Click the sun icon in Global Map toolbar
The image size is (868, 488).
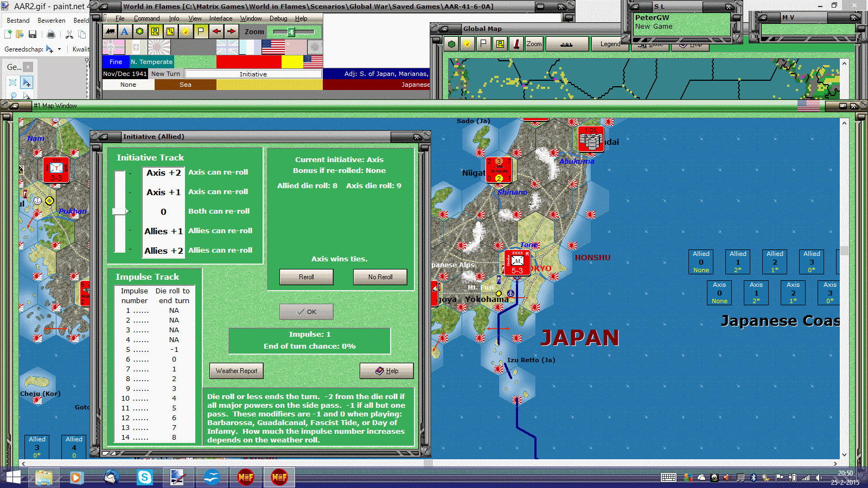click(x=467, y=44)
